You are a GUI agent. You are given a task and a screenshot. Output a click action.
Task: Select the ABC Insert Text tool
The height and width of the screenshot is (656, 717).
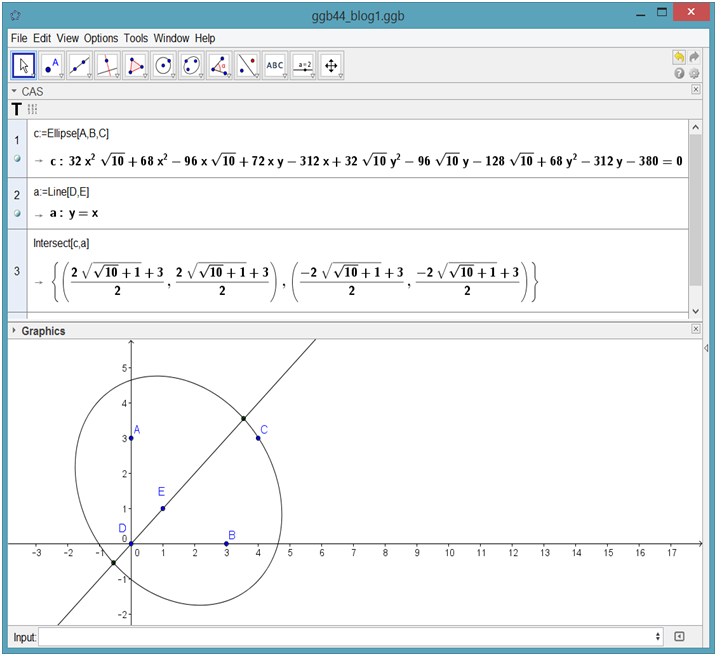275,65
